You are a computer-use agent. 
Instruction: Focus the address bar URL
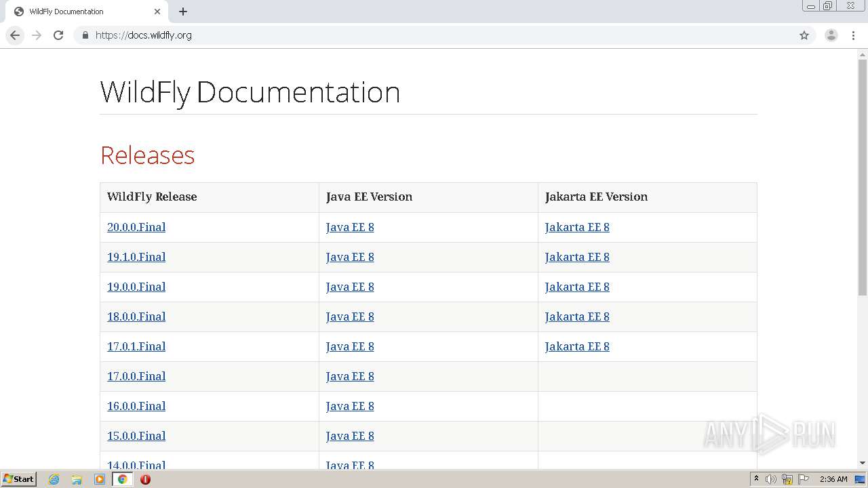[x=144, y=35]
